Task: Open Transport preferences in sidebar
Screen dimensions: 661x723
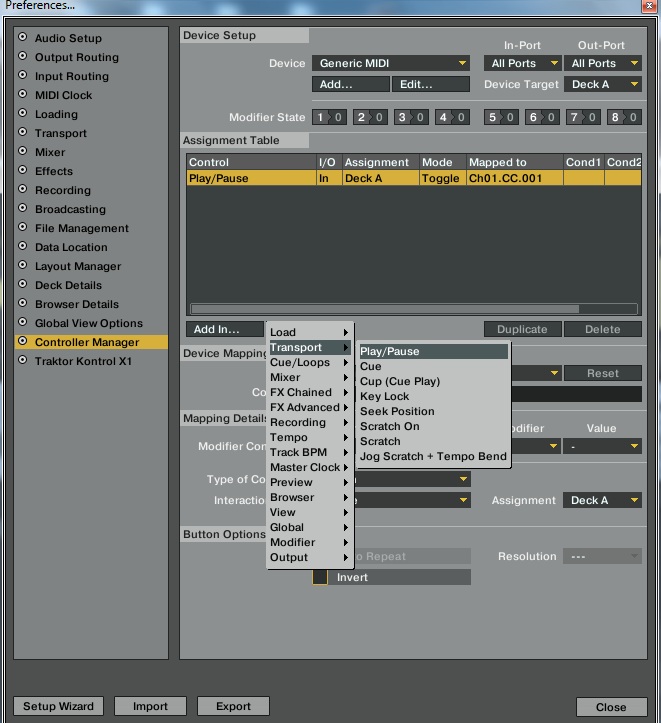Action: coord(60,133)
